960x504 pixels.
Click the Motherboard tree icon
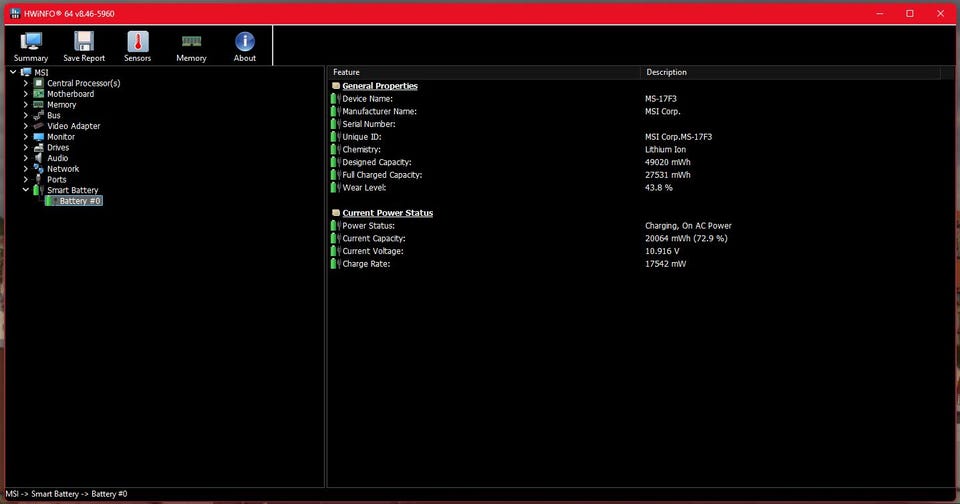pyautogui.click(x=39, y=94)
